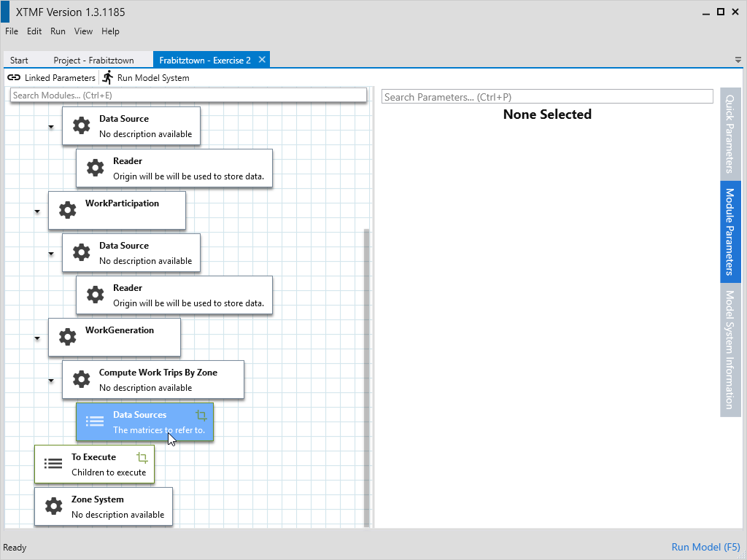Screen dimensions: 747x560
Task: Click gear icon of Compute Work Trips By Zone
Action: pos(81,379)
